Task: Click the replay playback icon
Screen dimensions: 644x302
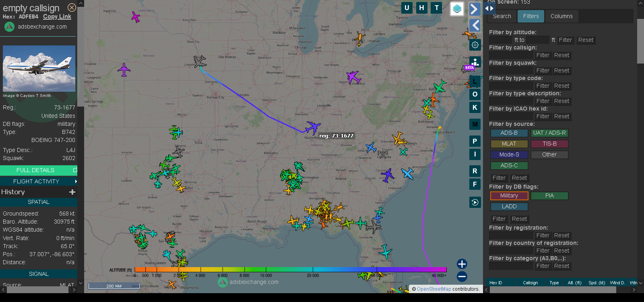Action: click(x=475, y=202)
